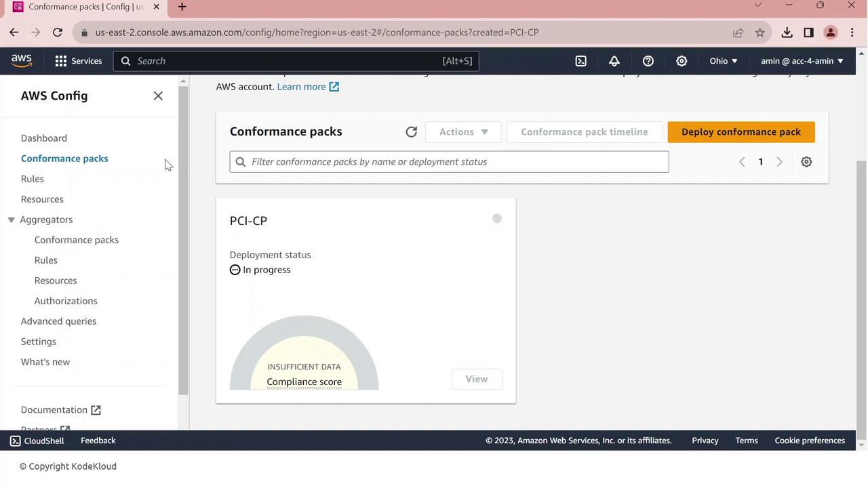Open the Ohio region dropdown
The image size is (868, 488).
724,61
